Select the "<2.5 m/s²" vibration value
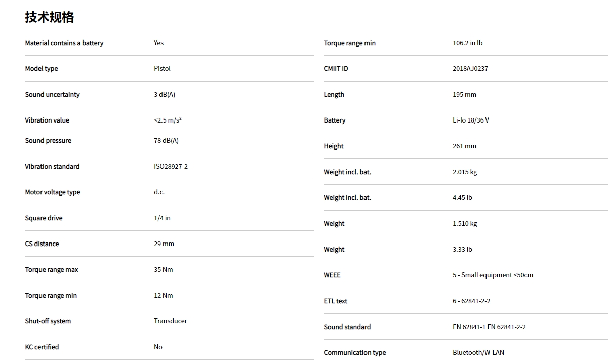Screen dimensions: 608x364 [168, 120]
